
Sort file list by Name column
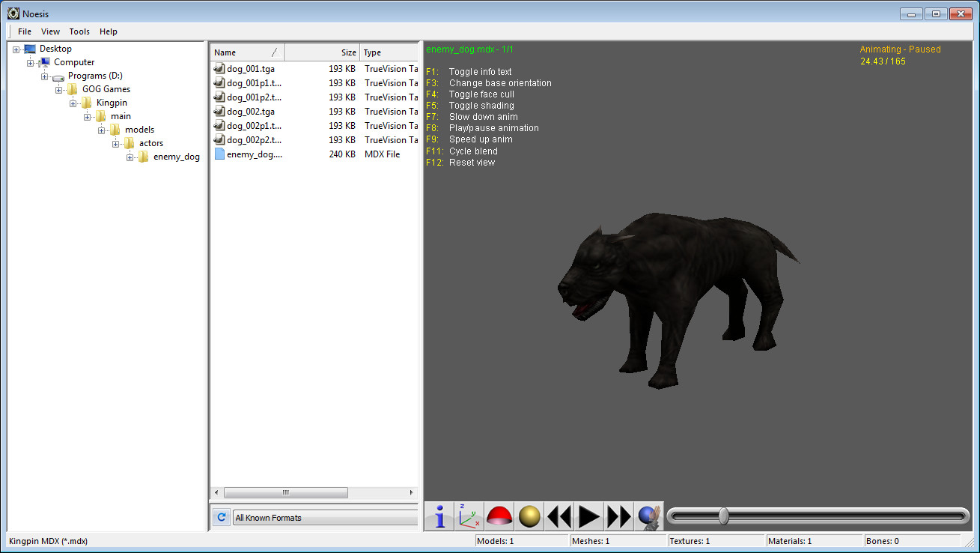(x=247, y=52)
